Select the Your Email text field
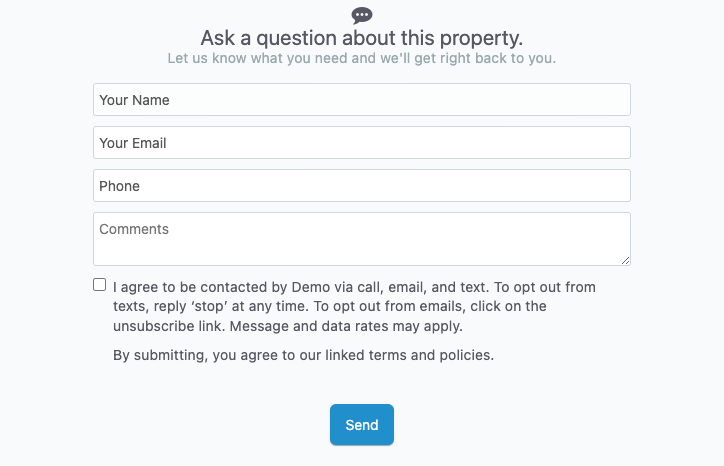Viewport: 724px width, 466px height. point(362,143)
